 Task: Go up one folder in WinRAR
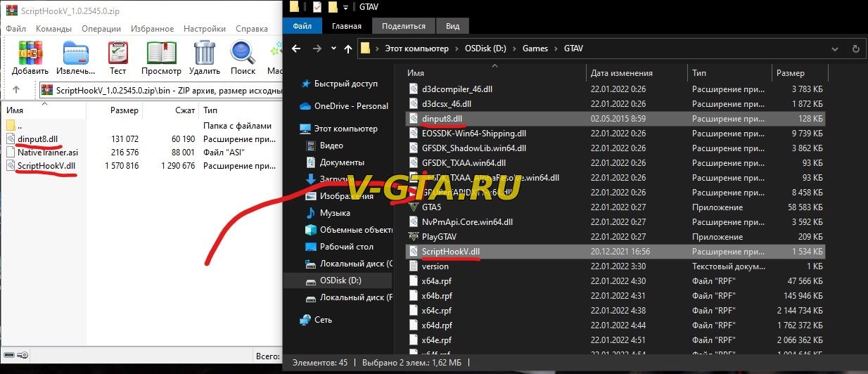(x=16, y=90)
